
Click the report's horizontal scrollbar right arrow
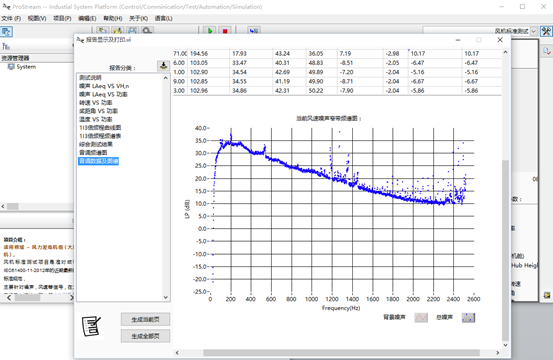pos(498,353)
